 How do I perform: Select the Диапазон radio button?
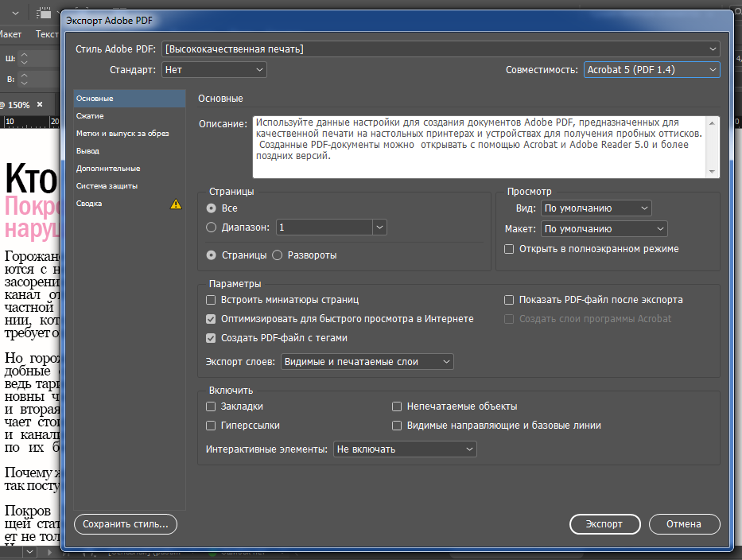[211, 227]
